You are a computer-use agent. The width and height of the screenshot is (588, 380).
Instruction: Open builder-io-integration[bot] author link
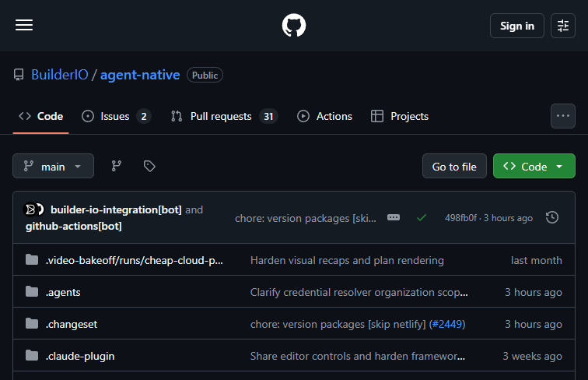116,209
